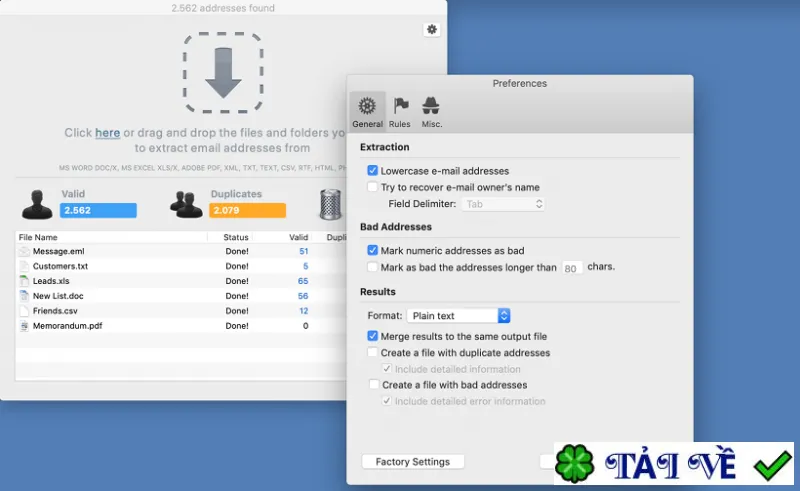
Task: Enable Try to recover e-mail owner's name
Action: pyautogui.click(x=372, y=187)
